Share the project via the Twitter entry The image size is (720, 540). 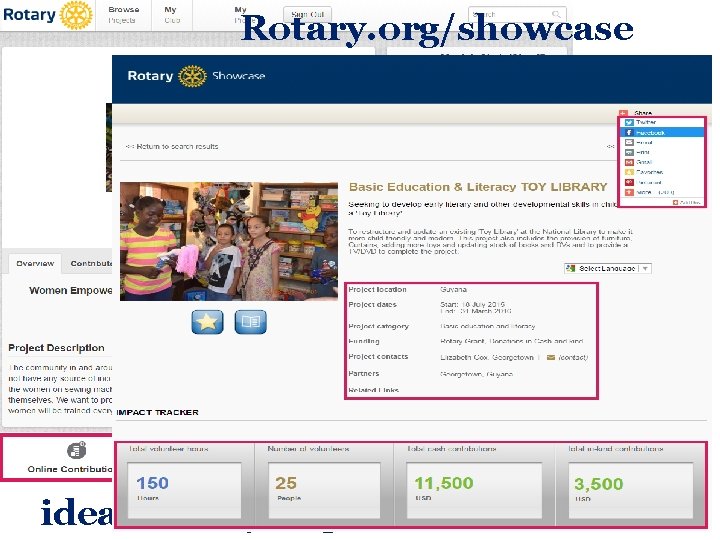click(663, 123)
